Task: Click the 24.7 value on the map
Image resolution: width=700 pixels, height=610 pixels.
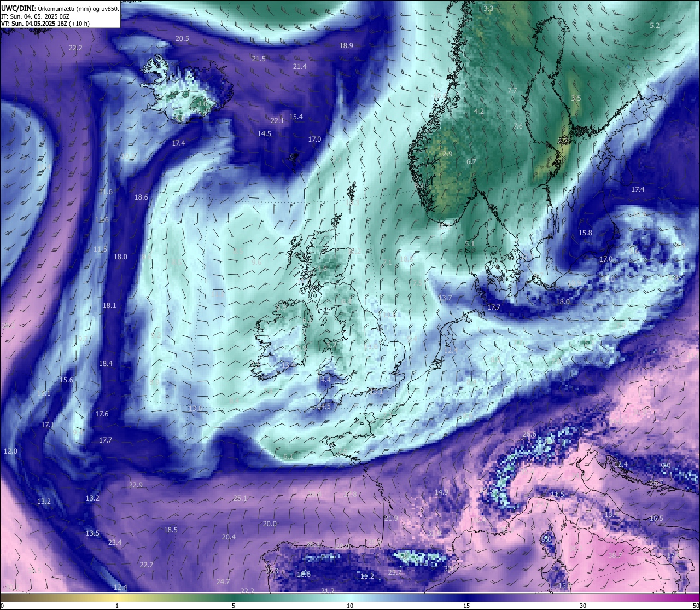Action: point(223,582)
